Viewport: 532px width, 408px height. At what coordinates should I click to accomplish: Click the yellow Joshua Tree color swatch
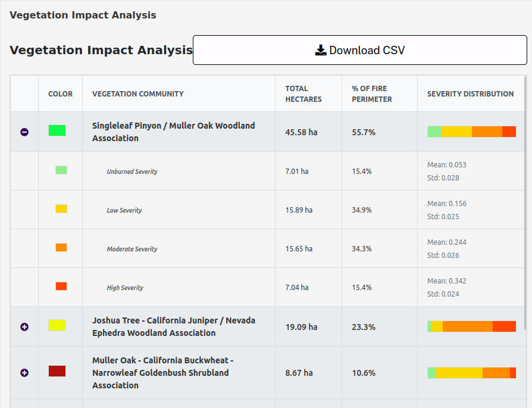[57, 325]
